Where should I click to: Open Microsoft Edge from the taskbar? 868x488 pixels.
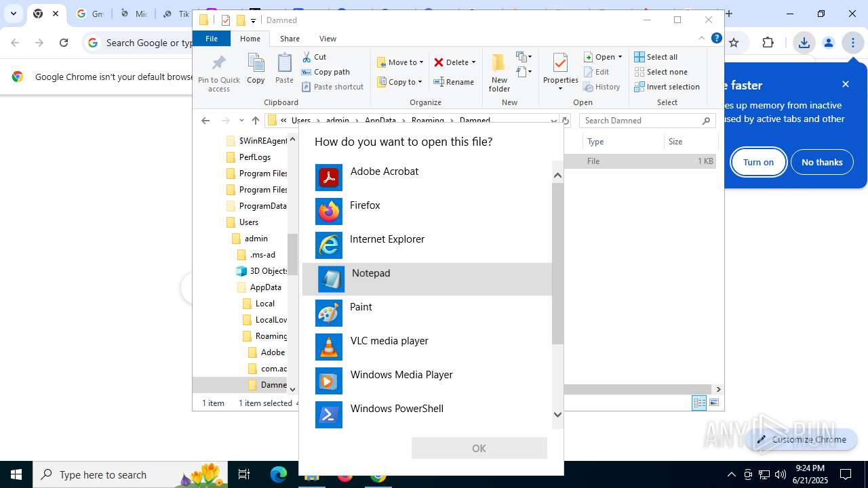click(279, 474)
